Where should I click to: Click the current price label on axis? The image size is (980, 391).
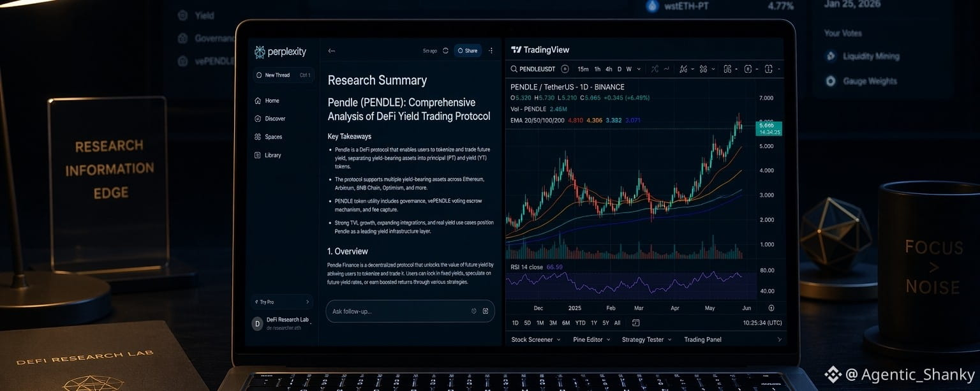[x=769, y=129]
